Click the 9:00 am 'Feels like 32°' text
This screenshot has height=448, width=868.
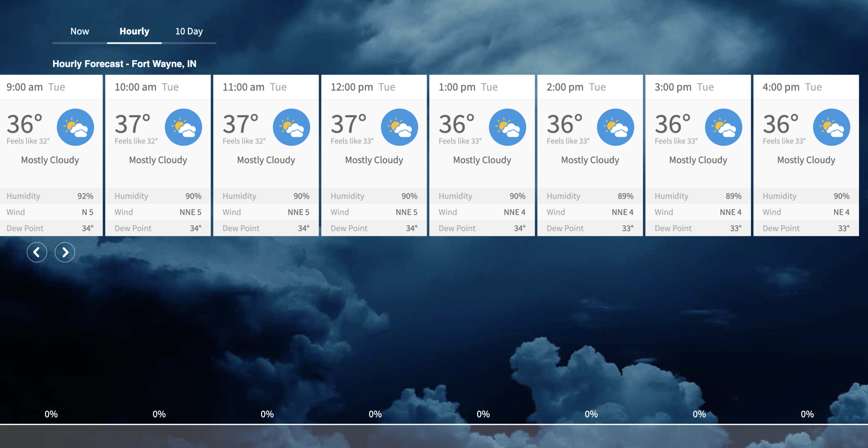(28, 141)
